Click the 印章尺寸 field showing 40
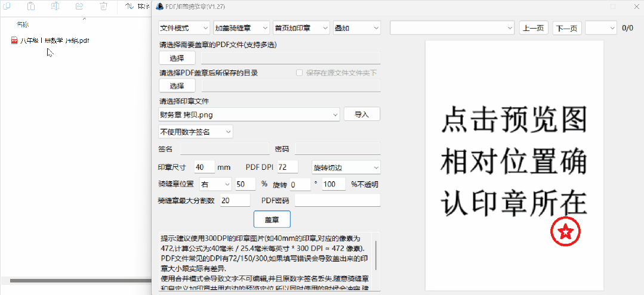644x295 pixels. tap(205, 167)
